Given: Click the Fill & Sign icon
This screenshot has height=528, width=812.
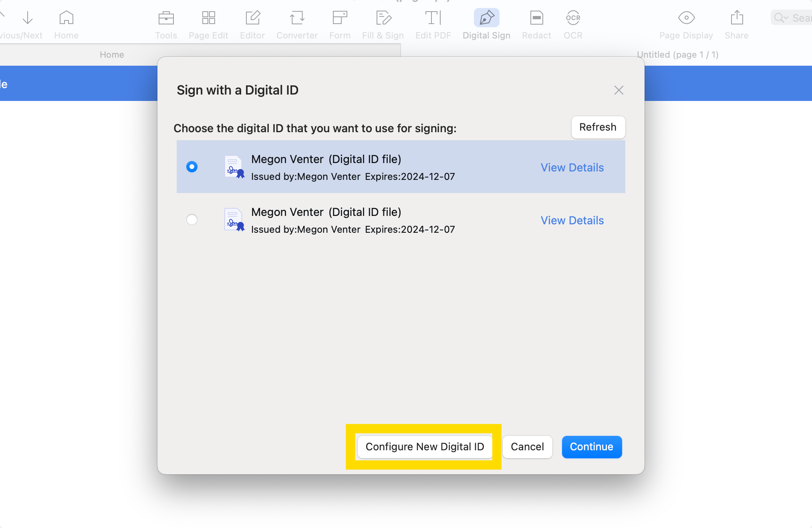Looking at the screenshot, I should click(383, 18).
